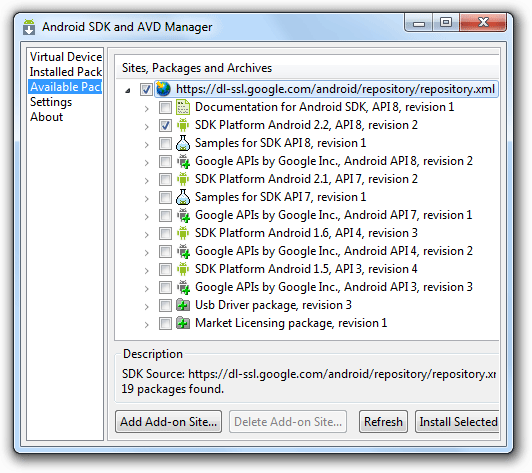This screenshot has height=473, width=532.
Task: Expand Google APIs Android API 7 node
Action: tap(146, 217)
